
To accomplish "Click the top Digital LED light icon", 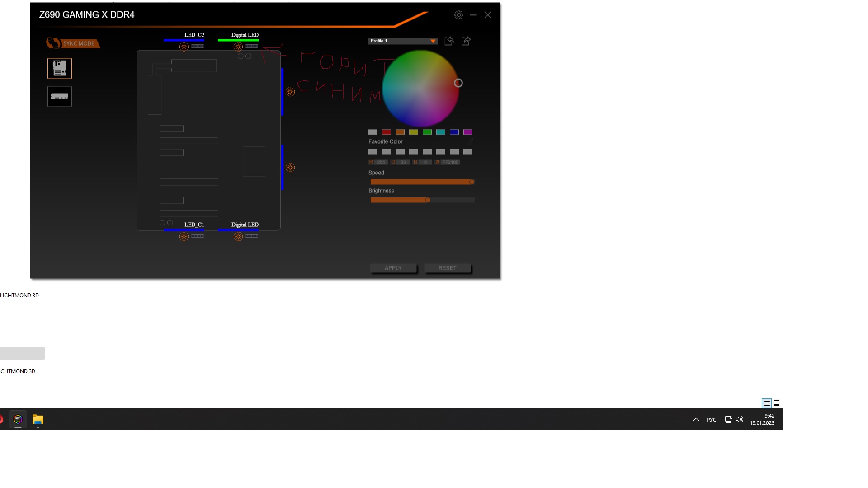I will click(x=238, y=47).
